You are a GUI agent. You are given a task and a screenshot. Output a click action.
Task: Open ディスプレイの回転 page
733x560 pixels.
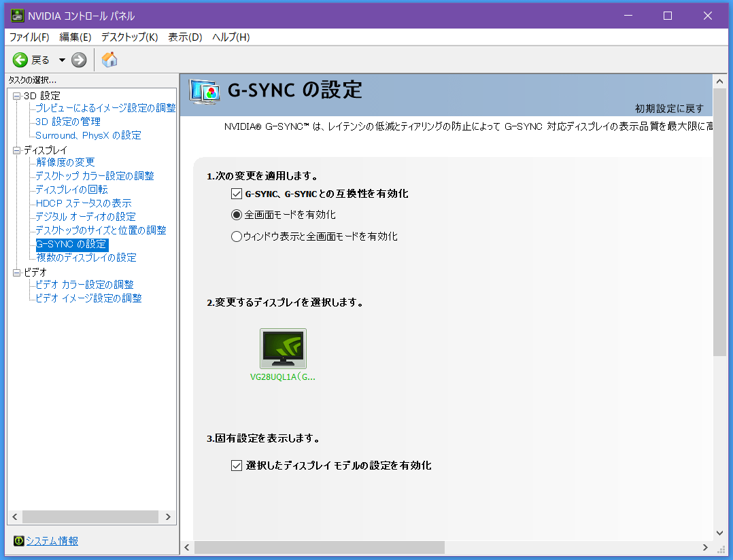71,189
